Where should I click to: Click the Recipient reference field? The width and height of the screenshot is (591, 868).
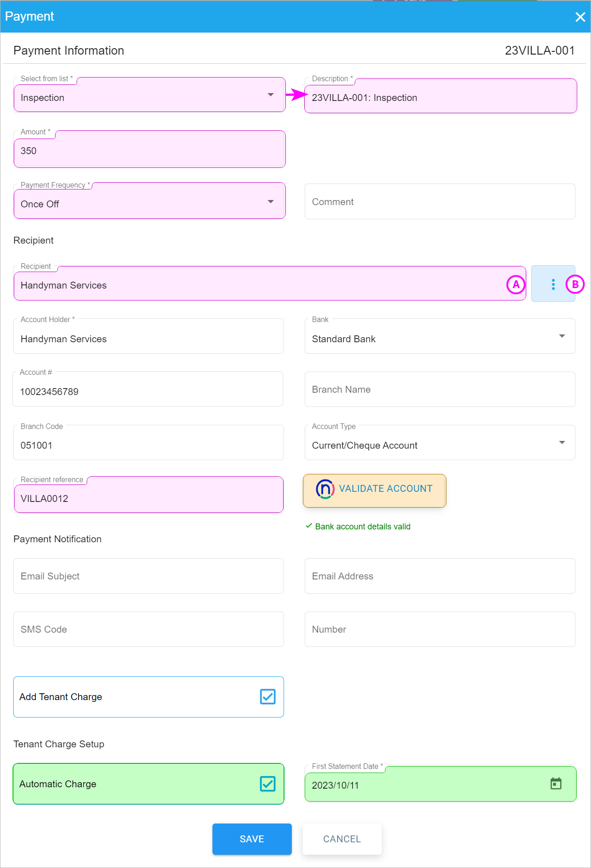coord(149,498)
